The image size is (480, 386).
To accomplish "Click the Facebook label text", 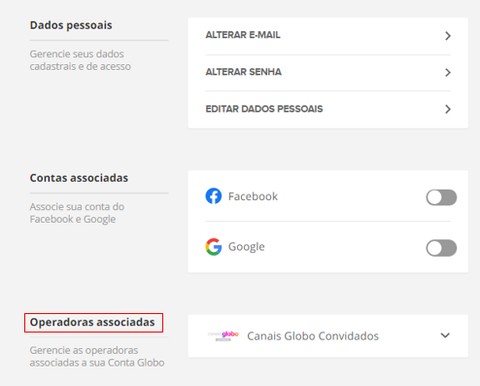I will [253, 196].
